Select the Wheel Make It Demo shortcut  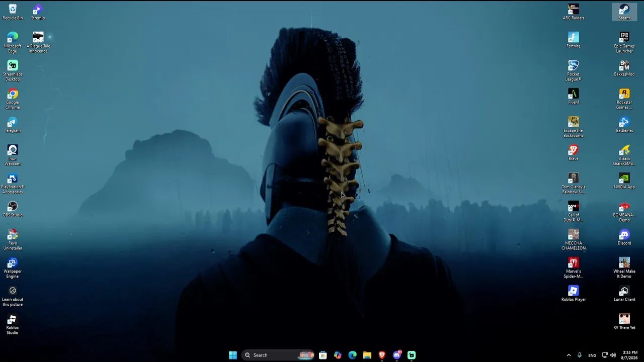point(624,268)
